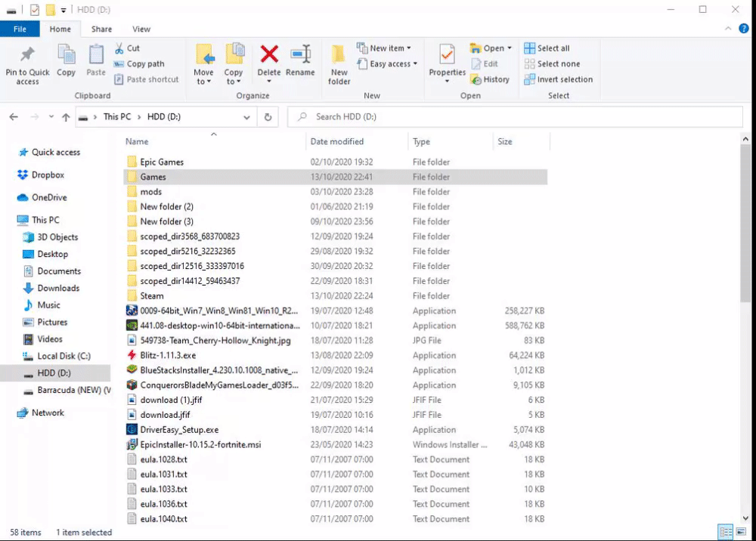
Task: Select file eula.1033.txt
Action: point(335,489)
